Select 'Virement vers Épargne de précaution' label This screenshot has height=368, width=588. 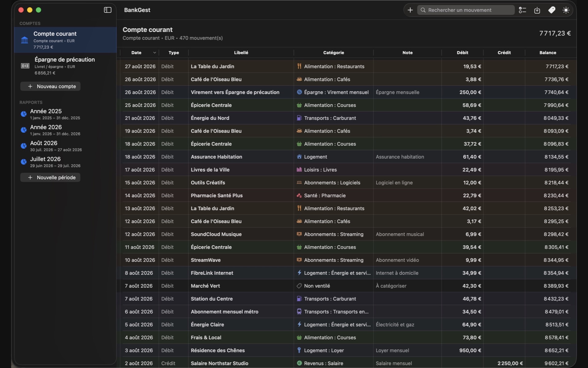point(235,92)
